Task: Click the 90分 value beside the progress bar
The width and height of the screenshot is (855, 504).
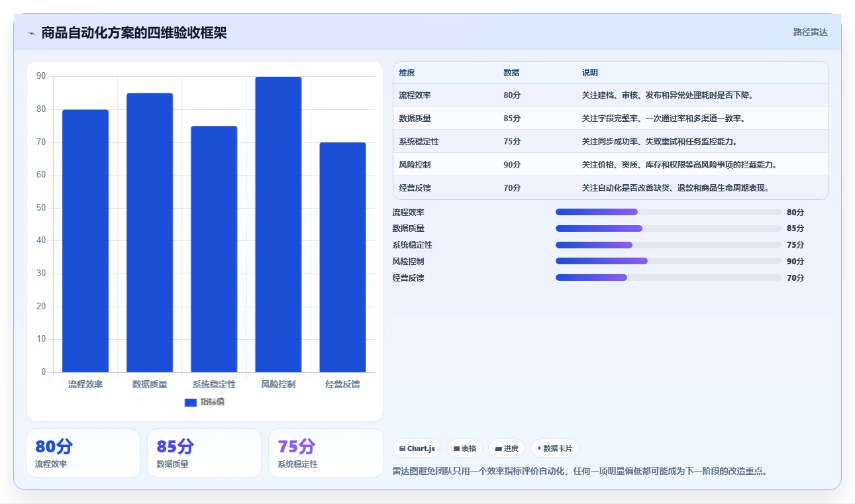Action: pos(795,262)
